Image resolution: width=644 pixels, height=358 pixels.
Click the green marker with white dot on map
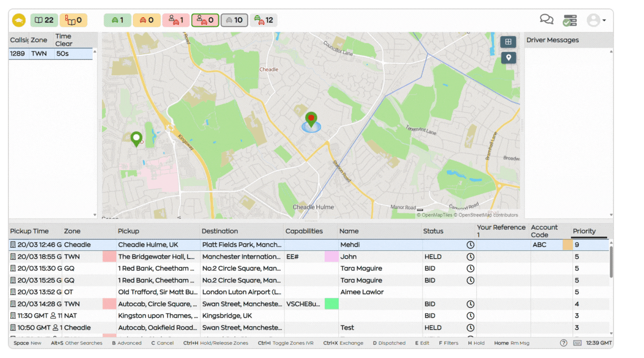tap(136, 139)
